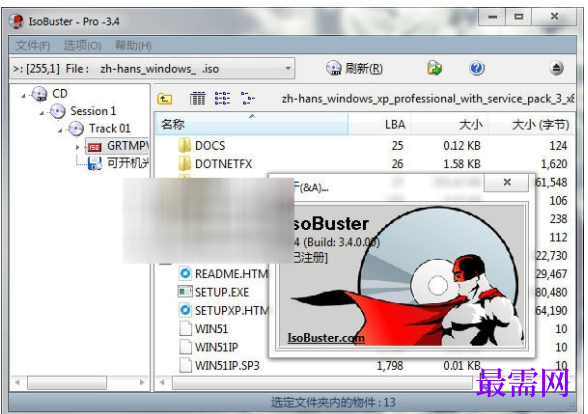Click the SETUPXP.HTM browser icon
This screenshot has height=414, width=588.
(185, 310)
